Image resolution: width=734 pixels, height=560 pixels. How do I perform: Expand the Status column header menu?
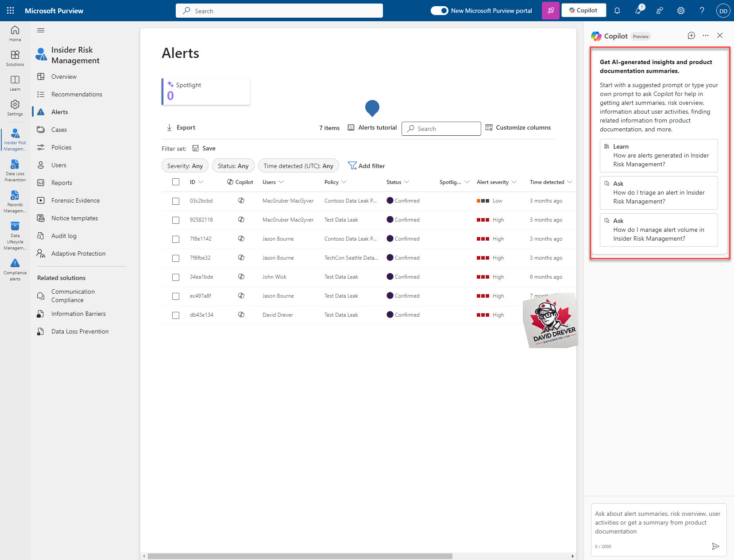407,182
